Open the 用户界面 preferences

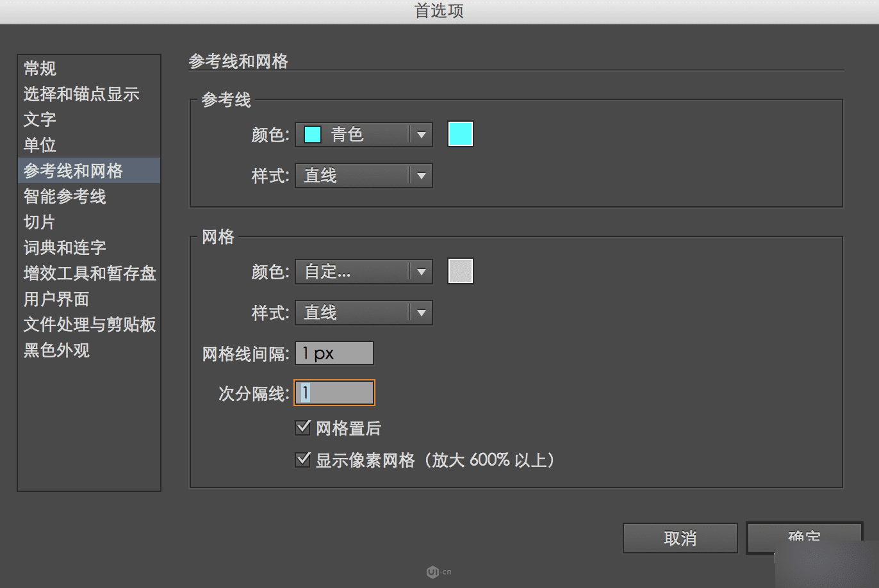[x=56, y=299]
